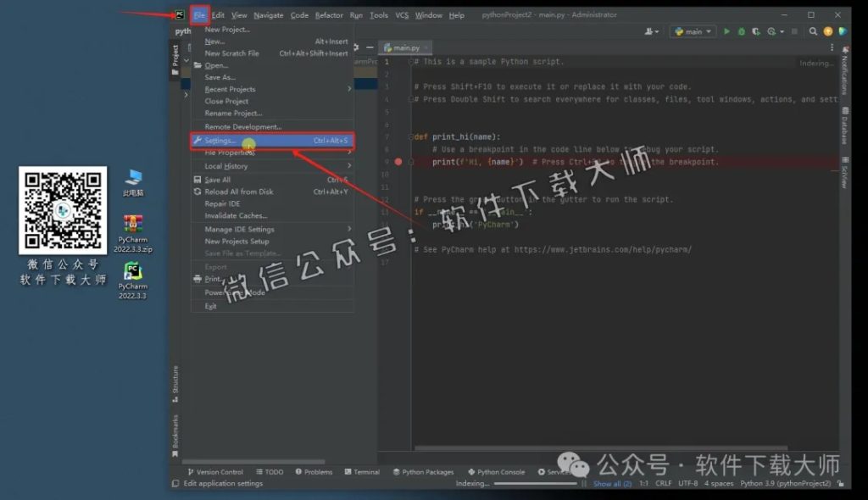Open Search Everywhere with the magnifier icon
Screen dimensions: 868x500
click(x=813, y=31)
